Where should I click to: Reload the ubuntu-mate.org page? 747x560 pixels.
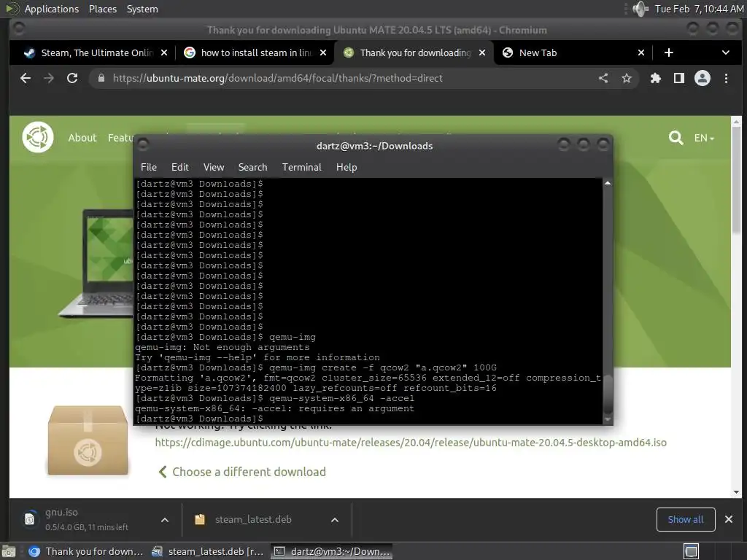pyautogui.click(x=72, y=78)
